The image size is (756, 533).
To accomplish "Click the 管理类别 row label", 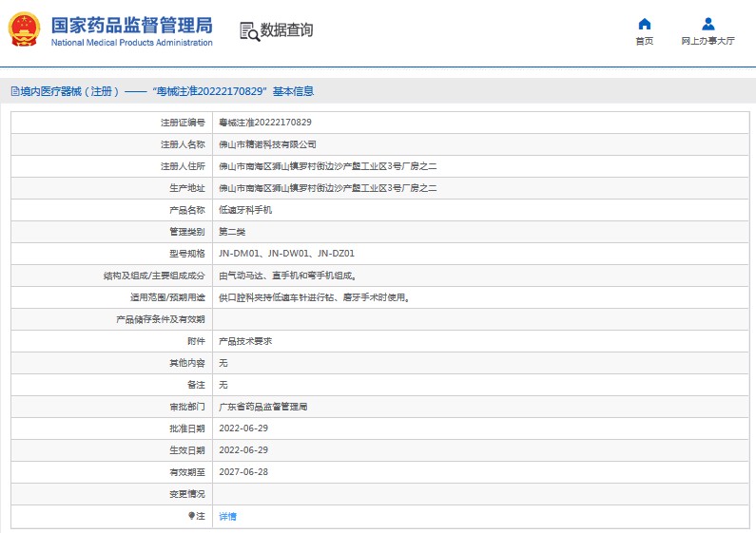I will 187,232.
